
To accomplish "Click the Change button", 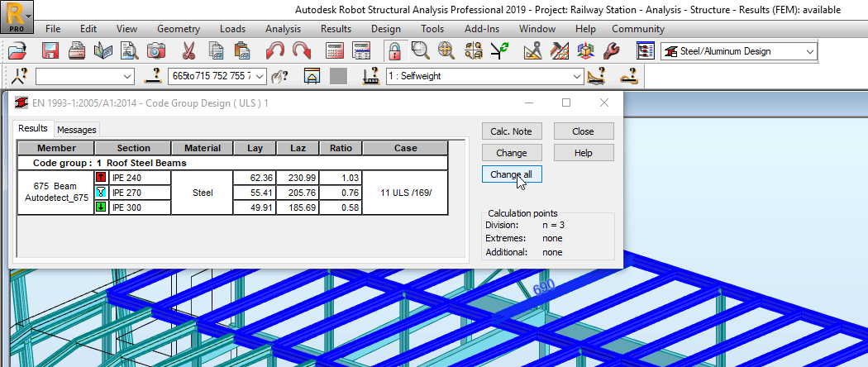I will (512, 153).
